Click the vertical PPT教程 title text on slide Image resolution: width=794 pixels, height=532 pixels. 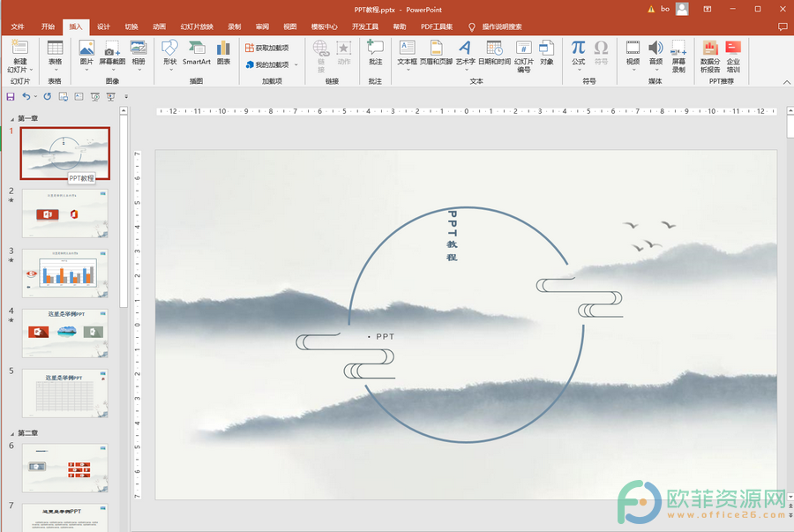click(452, 236)
